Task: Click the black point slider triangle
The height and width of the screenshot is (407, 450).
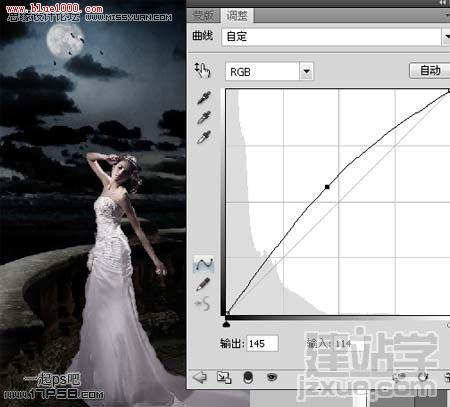Action: tap(227, 324)
